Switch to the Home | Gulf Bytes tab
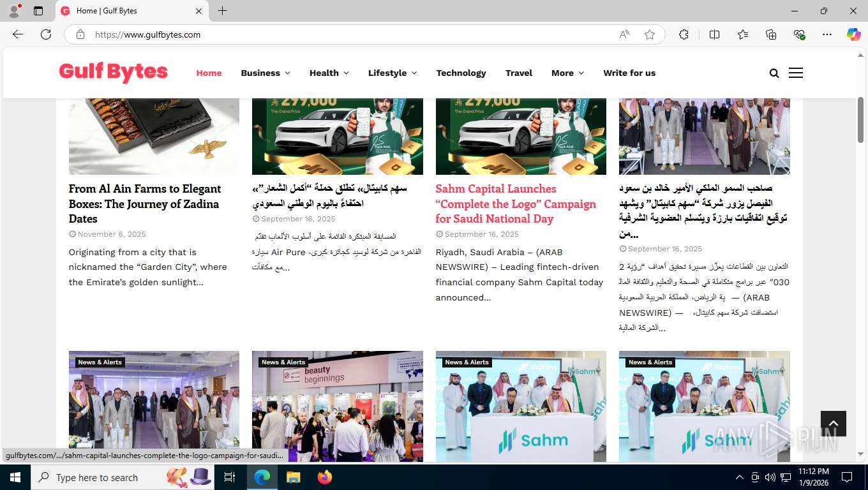 pyautogui.click(x=132, y=11)
